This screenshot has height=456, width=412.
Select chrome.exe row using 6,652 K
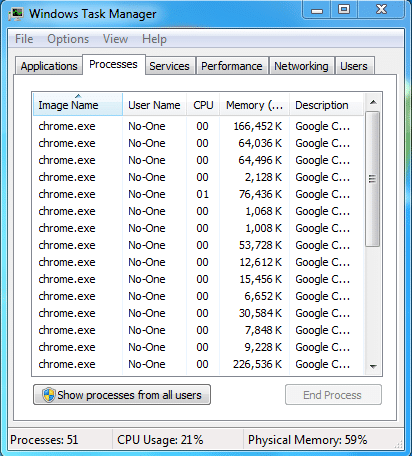(x=198, y=296)
